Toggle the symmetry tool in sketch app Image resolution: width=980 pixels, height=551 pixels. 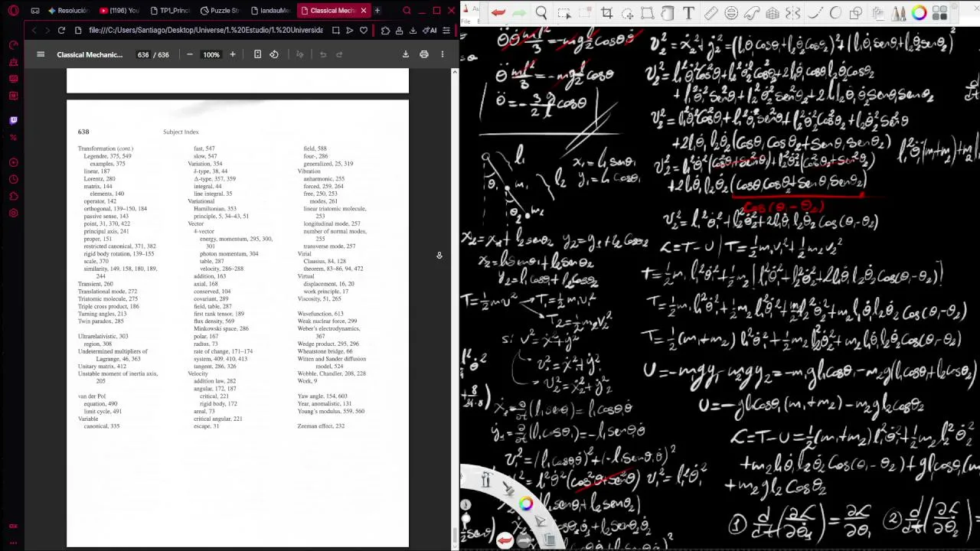coord(793,13)
